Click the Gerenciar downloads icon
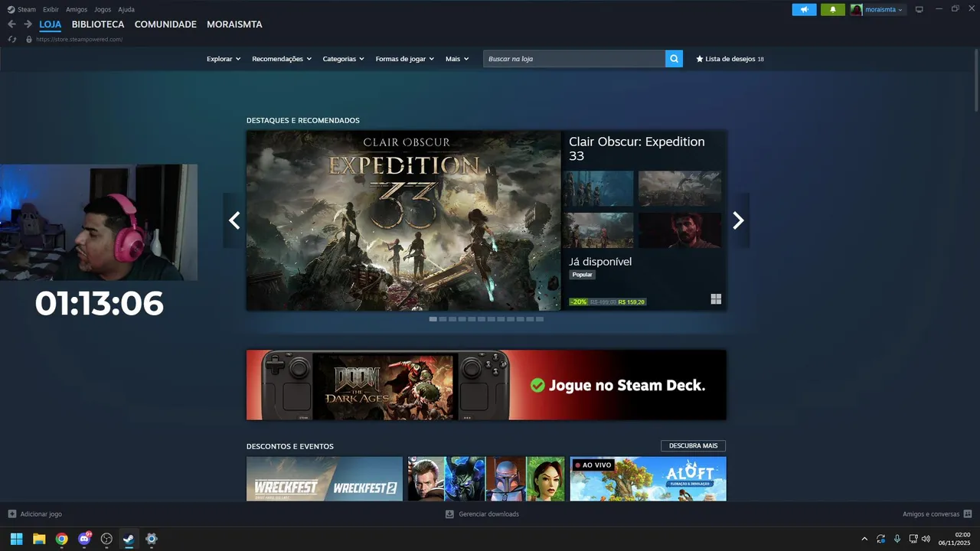Viewport: 980px width, 551px height. point(449,514)
